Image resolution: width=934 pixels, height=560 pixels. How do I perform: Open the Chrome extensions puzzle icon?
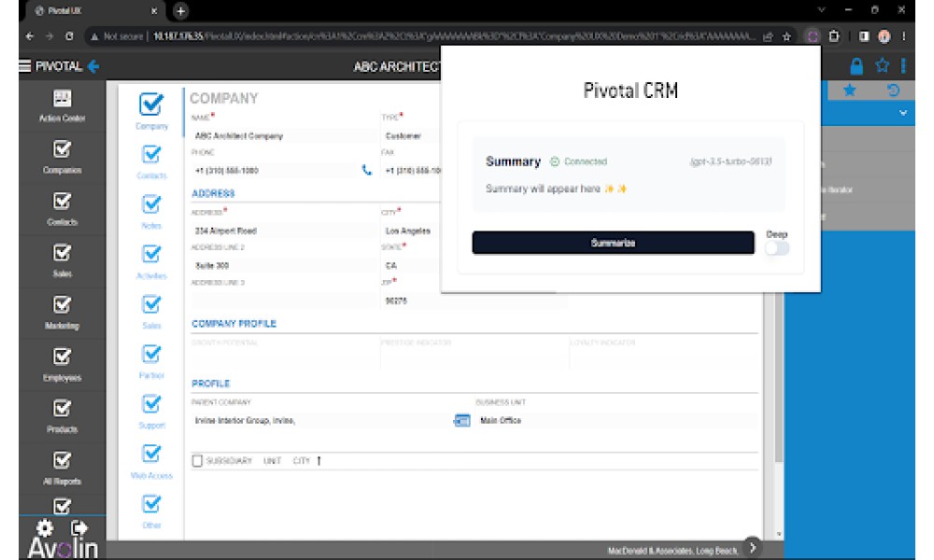tap(834, 36)
